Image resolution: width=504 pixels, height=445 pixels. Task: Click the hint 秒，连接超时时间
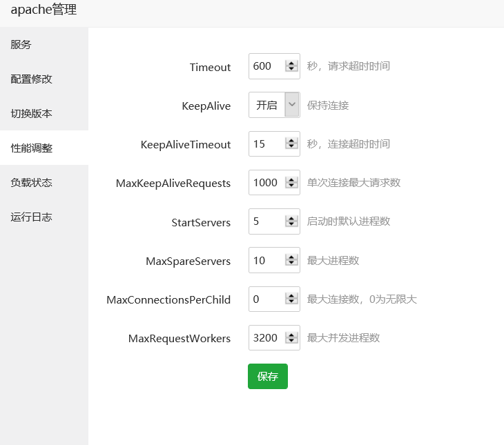coord(349,144)
